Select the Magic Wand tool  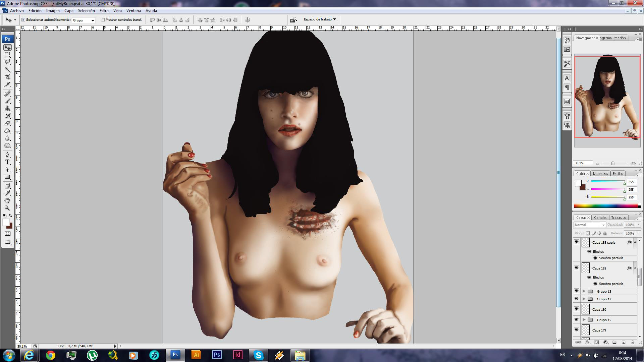(7, 70)
